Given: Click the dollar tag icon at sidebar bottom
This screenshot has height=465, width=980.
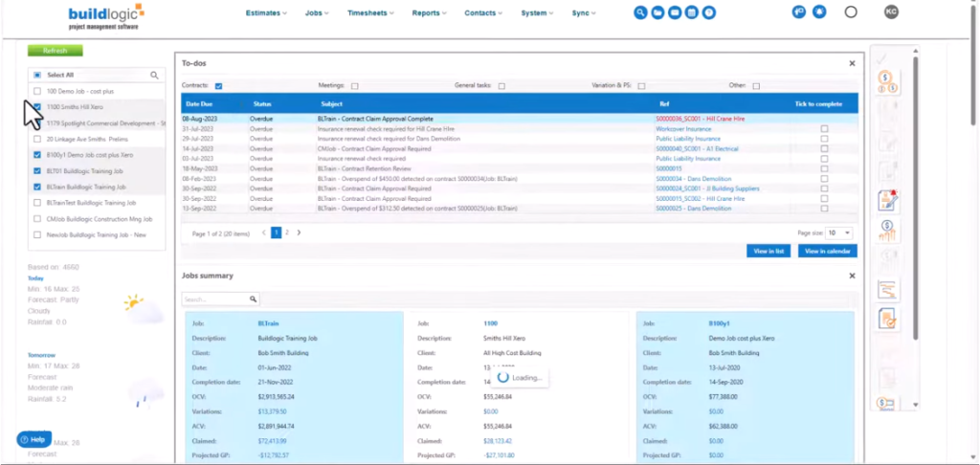Looking at the screenshot, I should point(885,404).
